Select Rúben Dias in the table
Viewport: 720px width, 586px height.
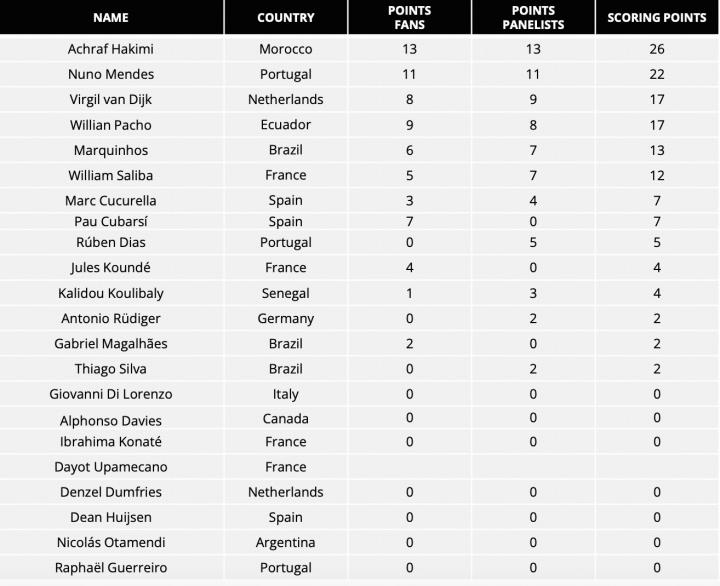pos(111,242)
